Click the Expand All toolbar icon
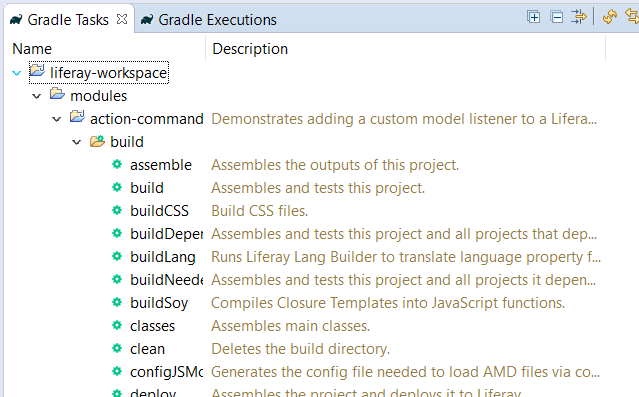 point(533,17)
